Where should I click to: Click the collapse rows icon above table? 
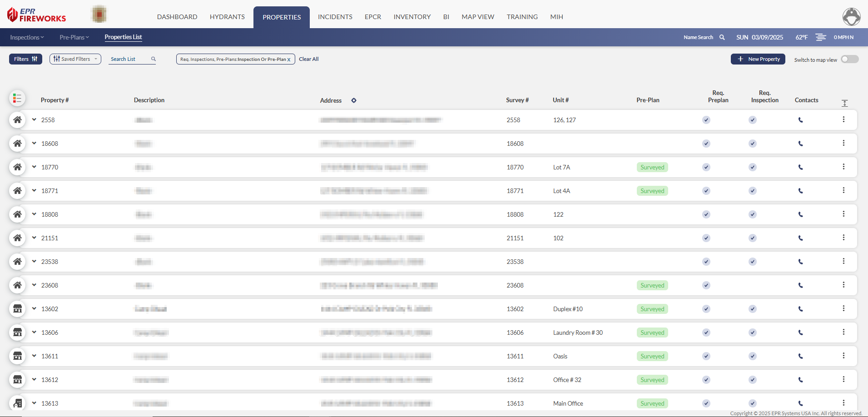click(x=844, y=103)
